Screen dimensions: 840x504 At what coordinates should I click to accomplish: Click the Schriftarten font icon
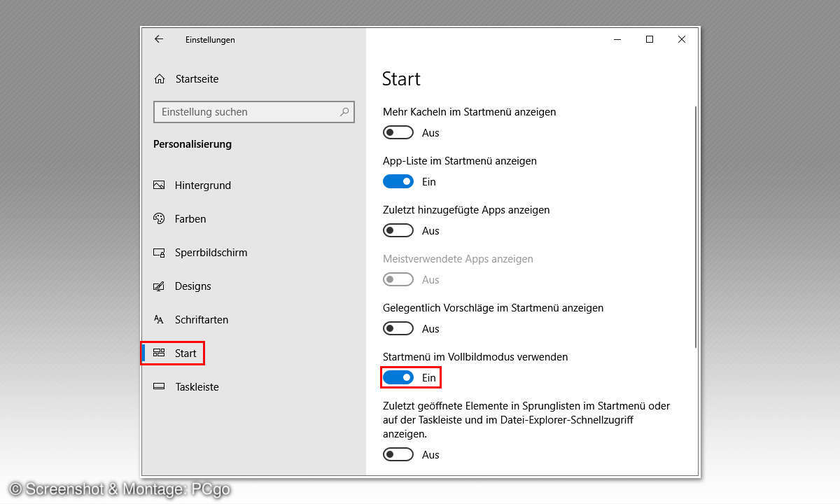click(159, 320)
